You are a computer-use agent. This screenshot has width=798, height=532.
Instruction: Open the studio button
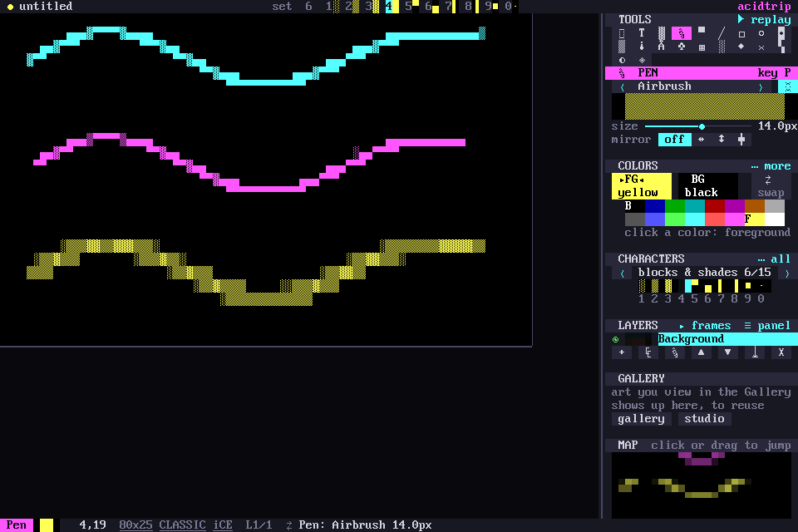click(704, 419)
